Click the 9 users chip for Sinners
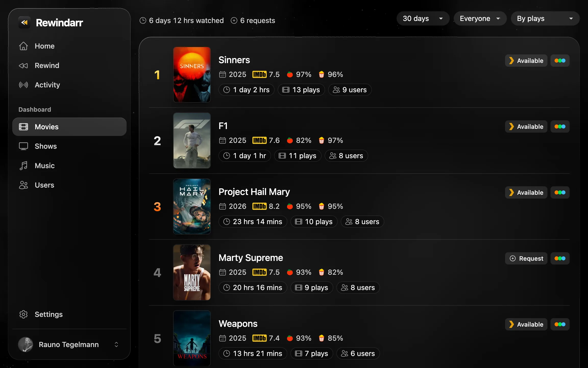 350,90
